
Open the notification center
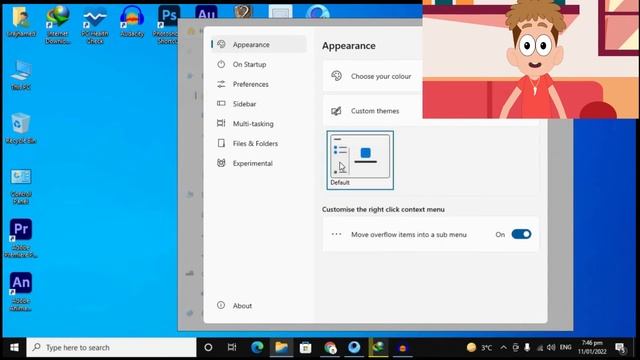[x=621, y=348]
